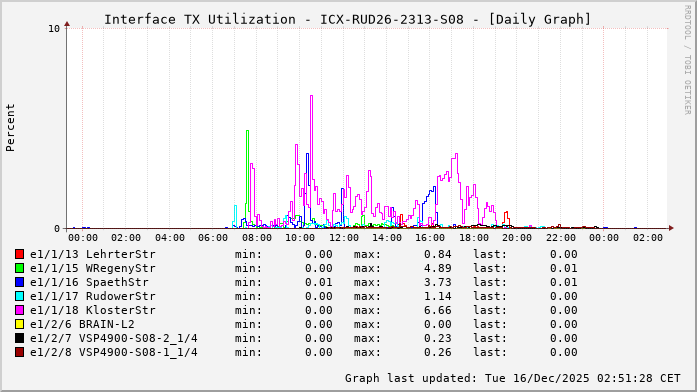Click the green WRegenyStr spike near 07:30
The image size is (697, 392).
point(247,131)
